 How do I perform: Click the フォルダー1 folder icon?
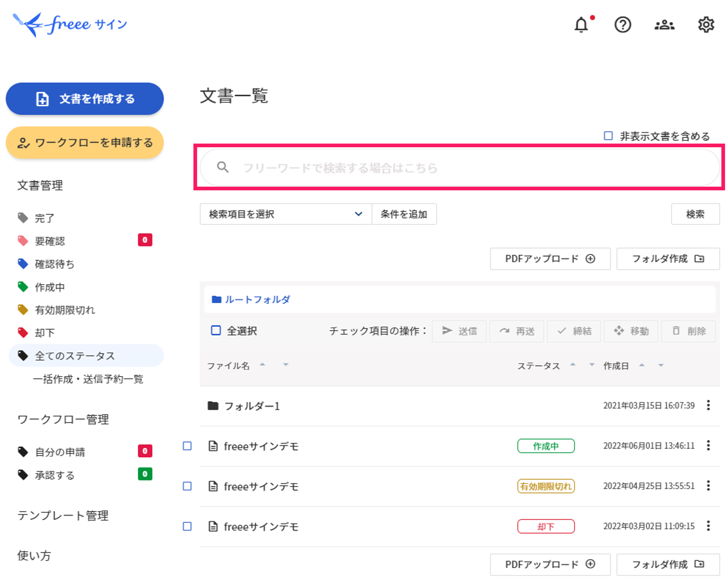click(x=213, y=406)
